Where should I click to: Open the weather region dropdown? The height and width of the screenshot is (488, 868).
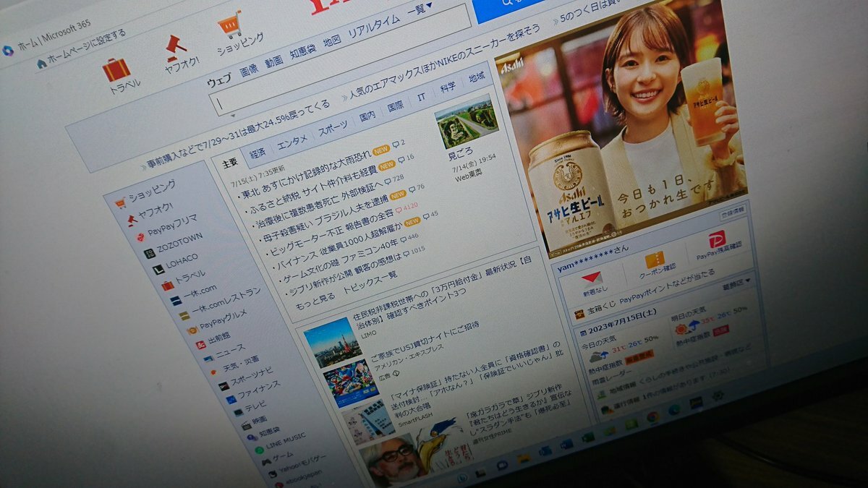736,283
